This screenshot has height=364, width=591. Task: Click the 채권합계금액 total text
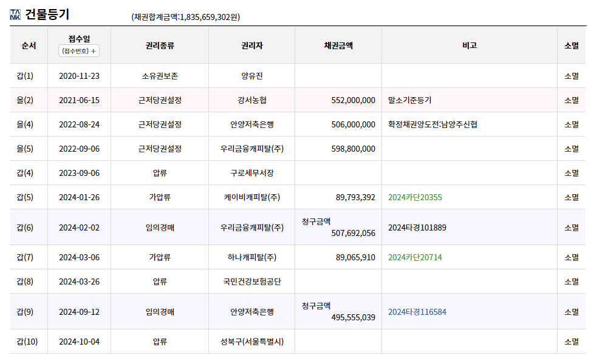point(185,17)
